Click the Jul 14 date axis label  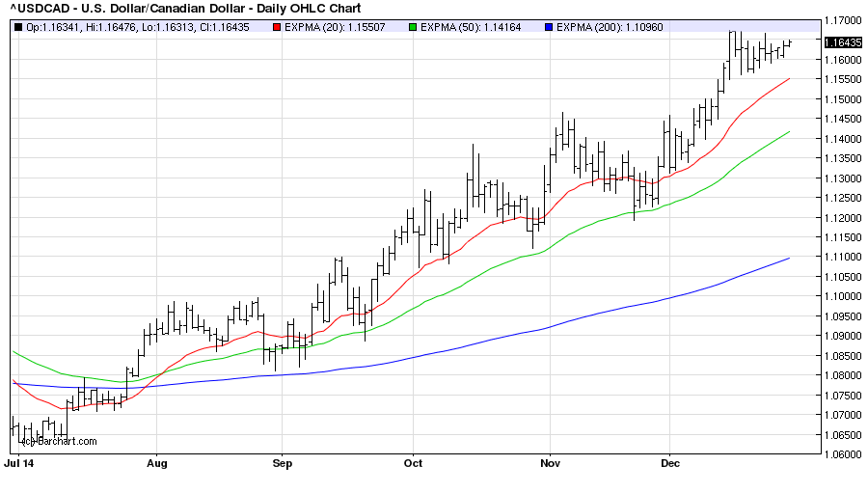point(19,463)
